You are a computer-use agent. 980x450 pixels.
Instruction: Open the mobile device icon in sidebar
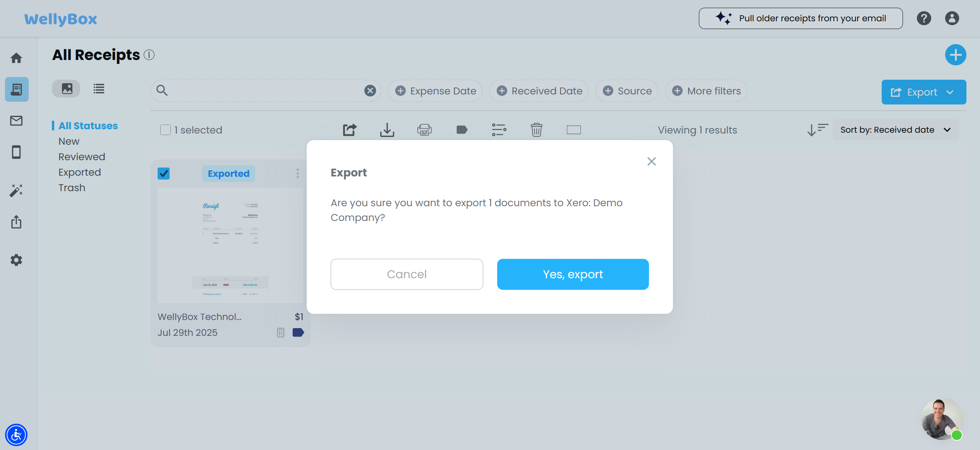pyautogui.click(x=16, y=152)
